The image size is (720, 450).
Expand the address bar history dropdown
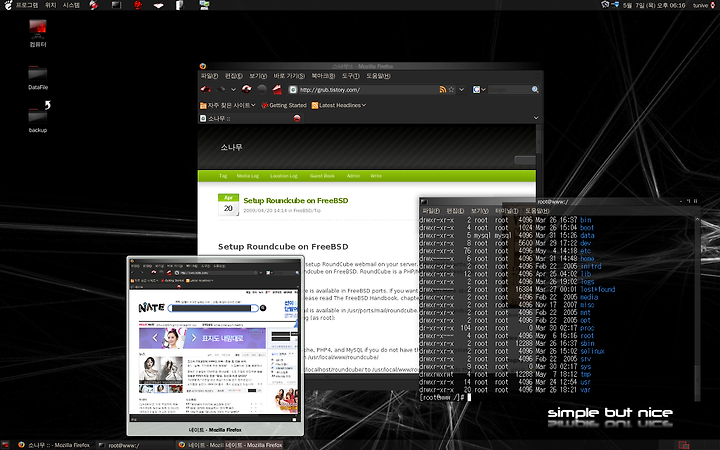point(461,90)
